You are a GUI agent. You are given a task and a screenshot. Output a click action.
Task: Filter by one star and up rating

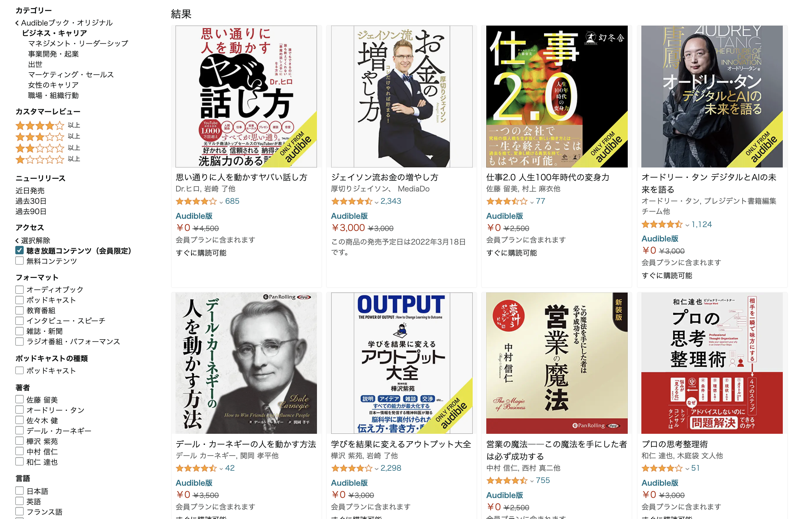tap(47, 159)
